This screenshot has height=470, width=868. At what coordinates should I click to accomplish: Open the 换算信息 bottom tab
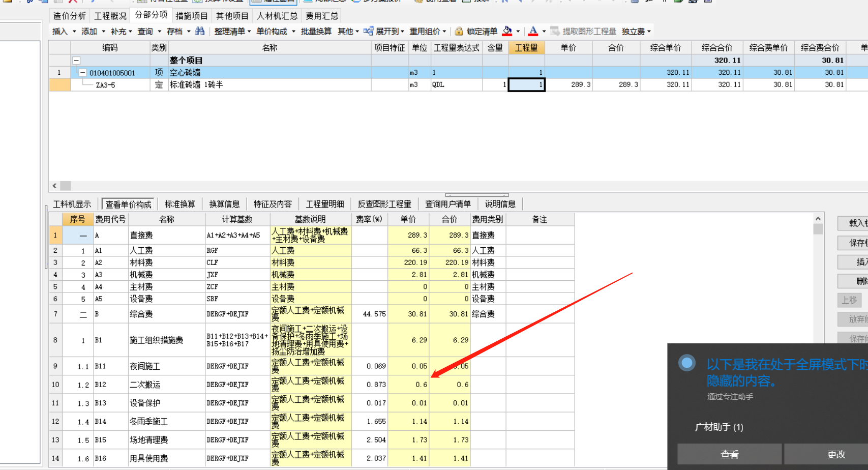point(224,204)
